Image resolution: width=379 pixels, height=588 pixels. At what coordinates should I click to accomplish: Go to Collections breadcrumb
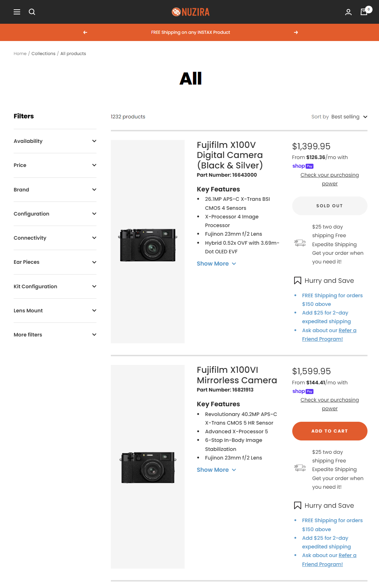pos(44,54)
